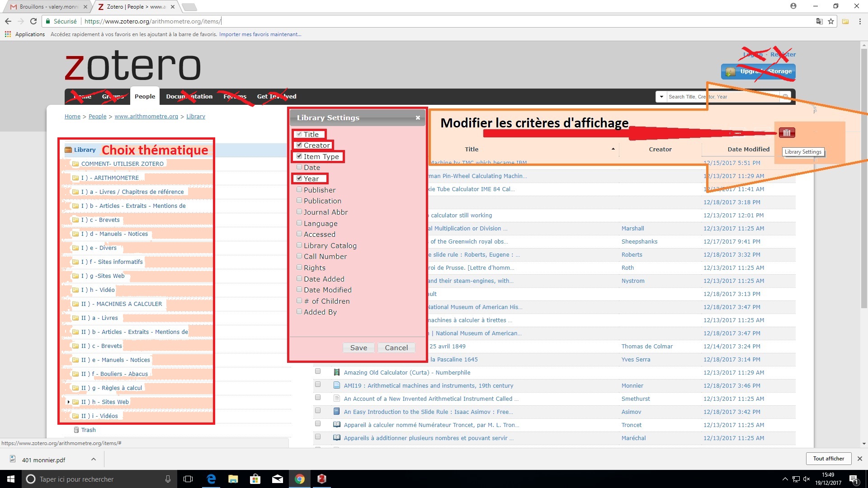This screenshot has width=868, height=488.
Task: Open the Documentation tab
Action: 189,96
